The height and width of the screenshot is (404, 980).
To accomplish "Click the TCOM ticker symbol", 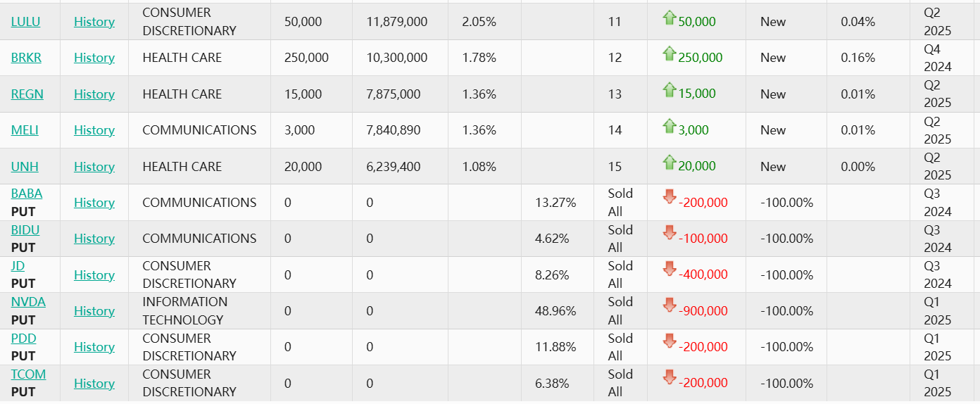I will (28, 374).
